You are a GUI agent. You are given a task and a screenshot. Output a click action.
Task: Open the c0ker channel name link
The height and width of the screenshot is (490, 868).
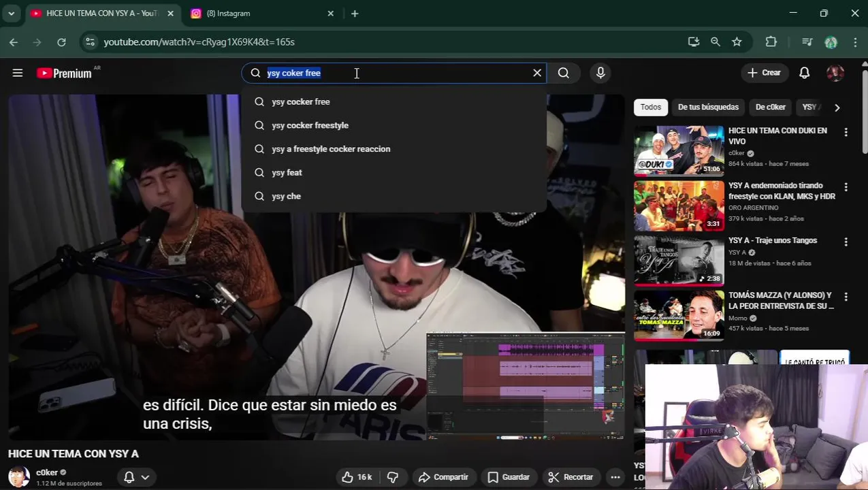point(47,472)
